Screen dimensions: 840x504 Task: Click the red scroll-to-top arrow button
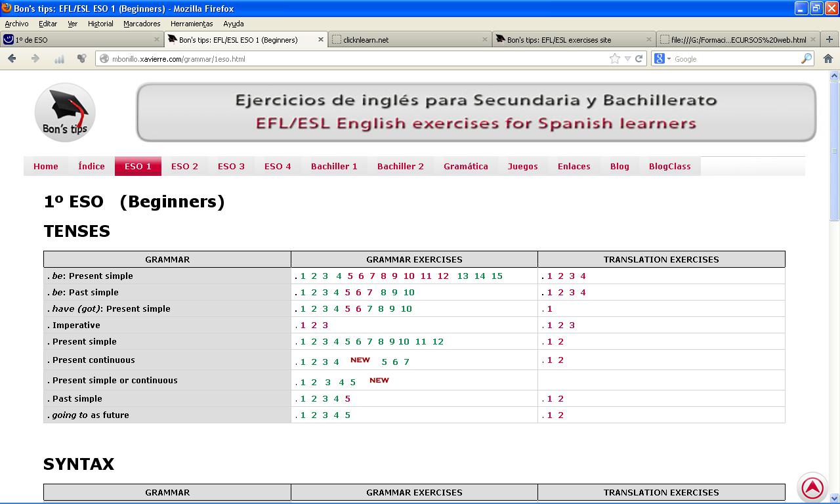(x=812, y=488)
